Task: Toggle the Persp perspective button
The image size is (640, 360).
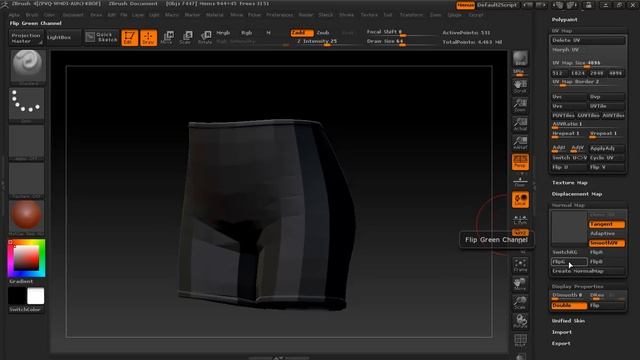Action: (520, 162)
